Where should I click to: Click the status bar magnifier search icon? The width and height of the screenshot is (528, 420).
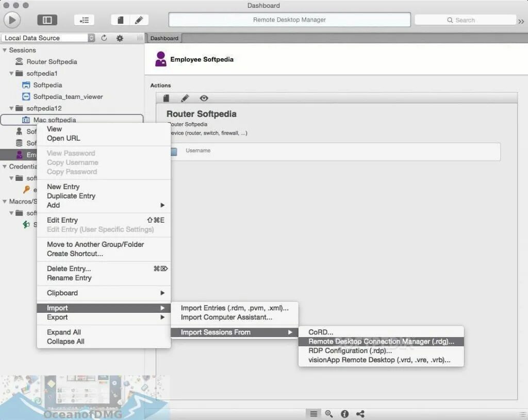click(x=329, y=414)
